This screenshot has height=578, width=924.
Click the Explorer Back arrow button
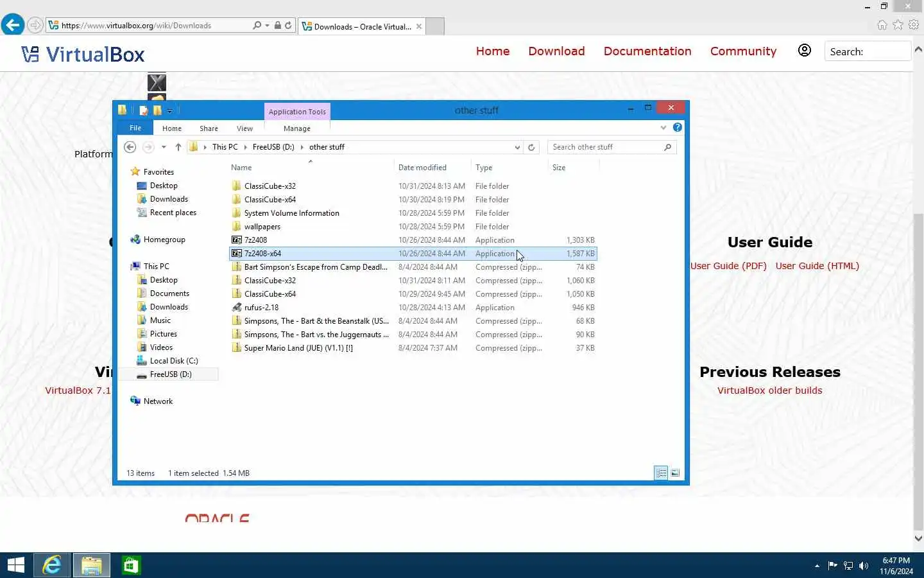click(x=130, y=147)
